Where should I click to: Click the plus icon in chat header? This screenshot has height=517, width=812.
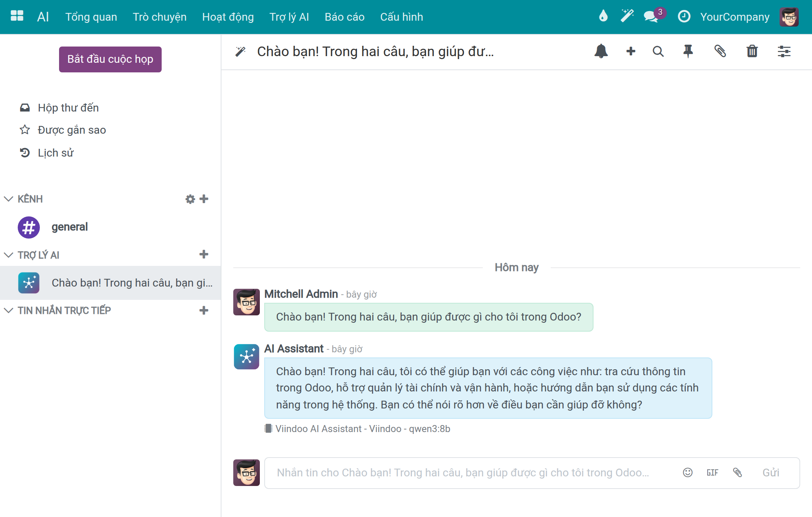(x=631, y=51)
